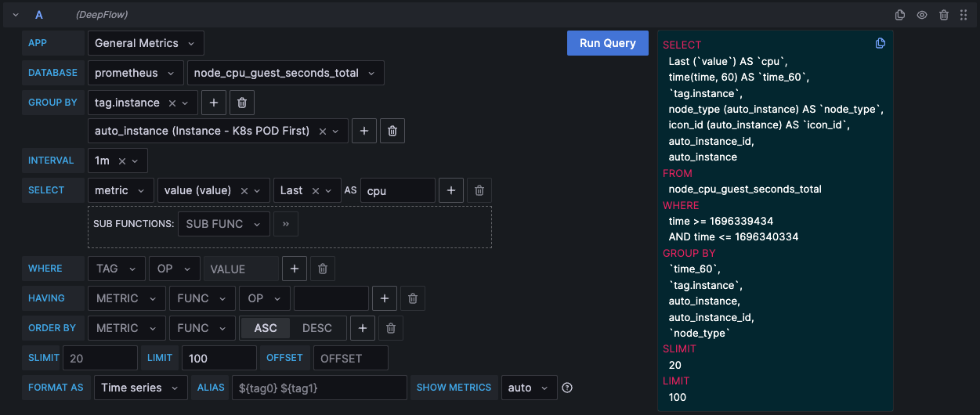Image resolution: width=980 pixels, height=415 pixels.
Task: Click the (DeepFlow) data source label
Action: pos(102,15)
